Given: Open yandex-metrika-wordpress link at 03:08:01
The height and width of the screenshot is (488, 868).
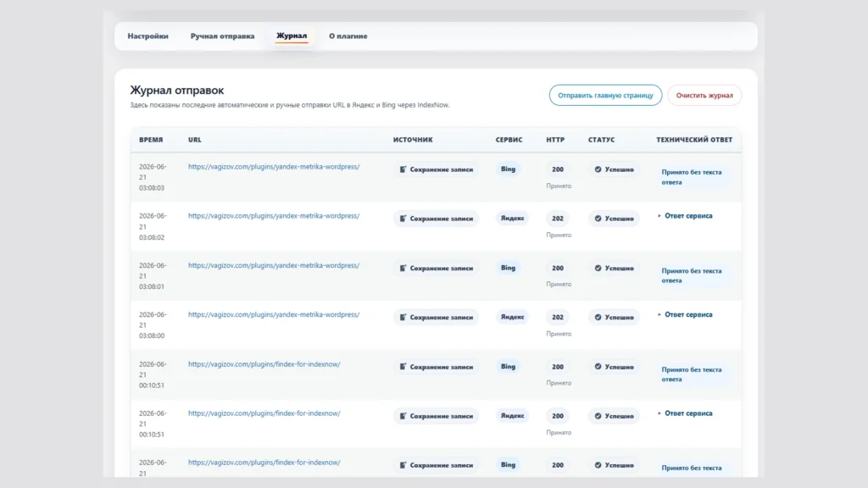Looking at the screenshot, I should [x=274, y=265].
